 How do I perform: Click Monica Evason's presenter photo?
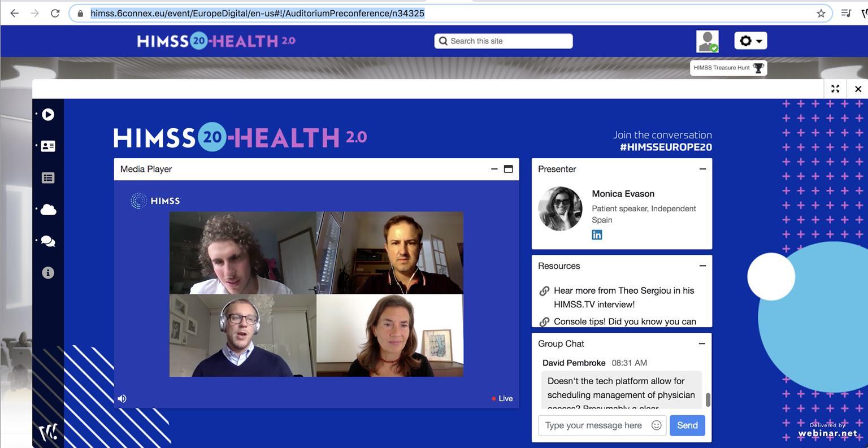(560, 209)
